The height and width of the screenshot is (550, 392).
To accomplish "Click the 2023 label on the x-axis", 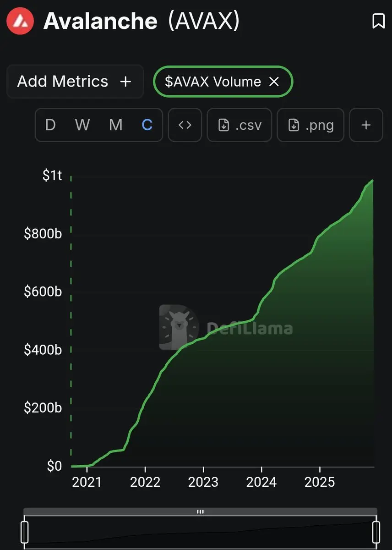I will [x=203, y=482].
